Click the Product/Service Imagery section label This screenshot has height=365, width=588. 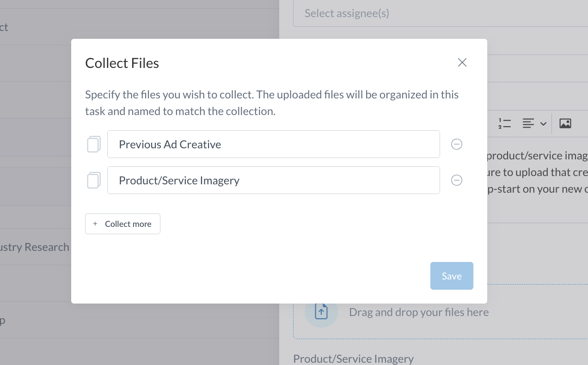pos(353,359)
